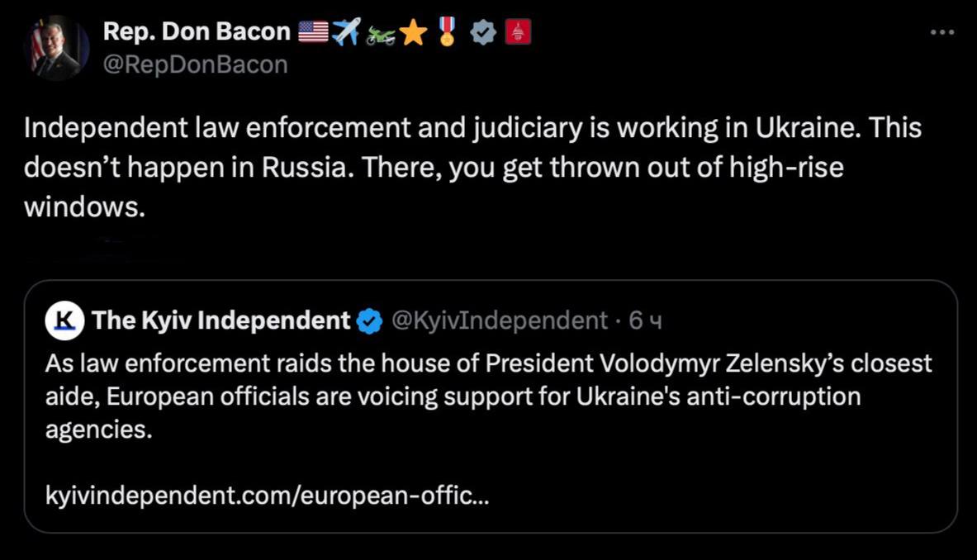Image resolution: width=977 pixels, height=560 pixels.
Task: Click the @RepDonBacon handle
Action: [195, 64]
